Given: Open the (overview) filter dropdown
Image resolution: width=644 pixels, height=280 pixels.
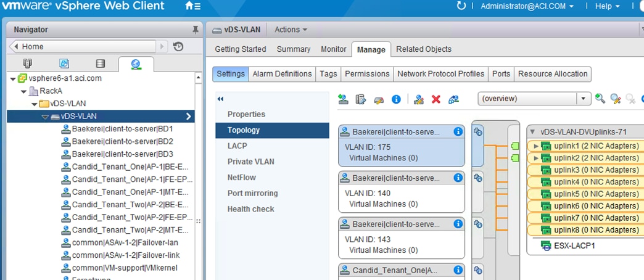Looking at the screenshot, I should [583, 99].
